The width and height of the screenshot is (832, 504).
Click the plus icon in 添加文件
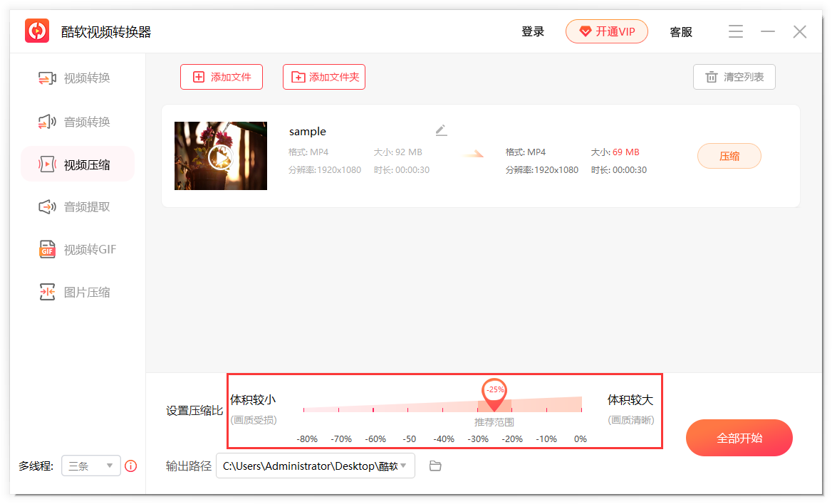(x=199, y=77)
